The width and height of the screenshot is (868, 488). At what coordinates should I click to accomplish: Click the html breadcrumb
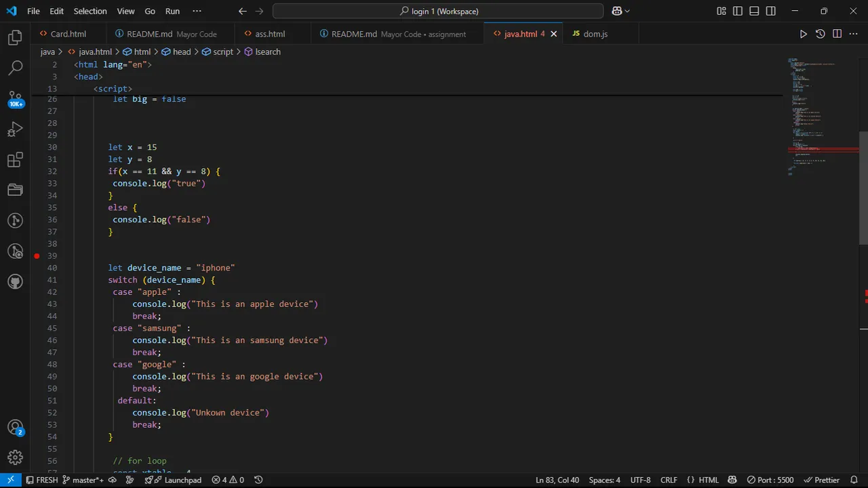(x=136, y=52)
